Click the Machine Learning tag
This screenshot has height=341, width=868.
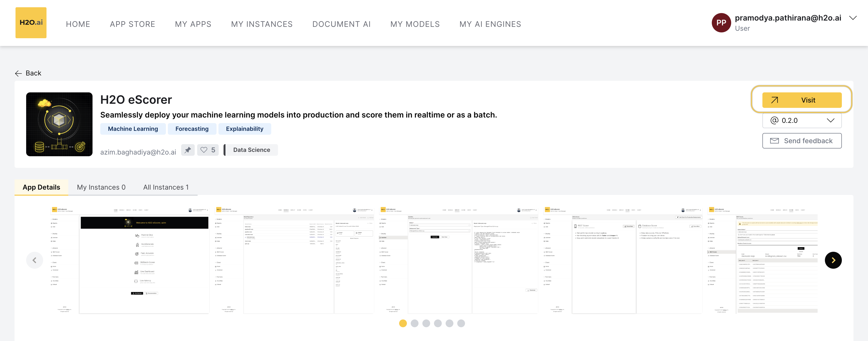pos(133,129)
